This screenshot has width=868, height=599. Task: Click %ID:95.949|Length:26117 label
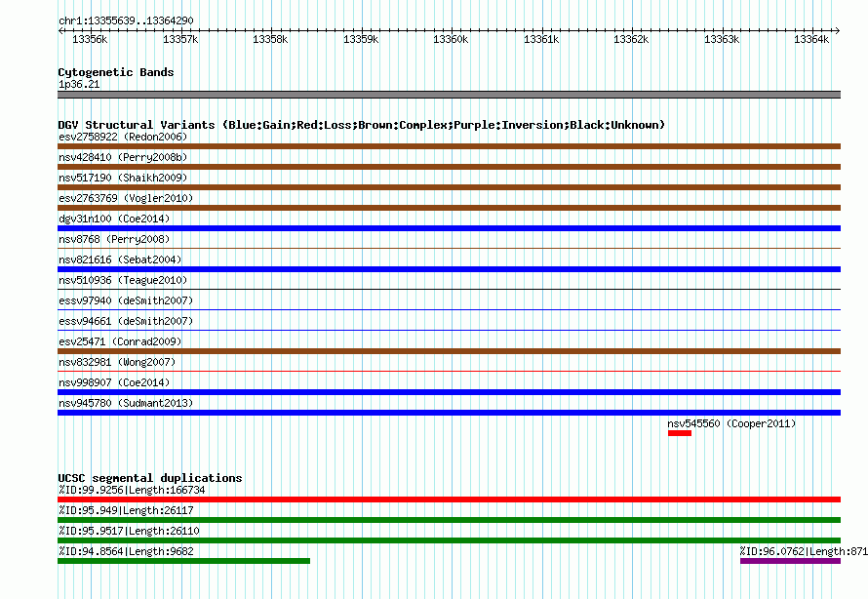tap(126, 510)
